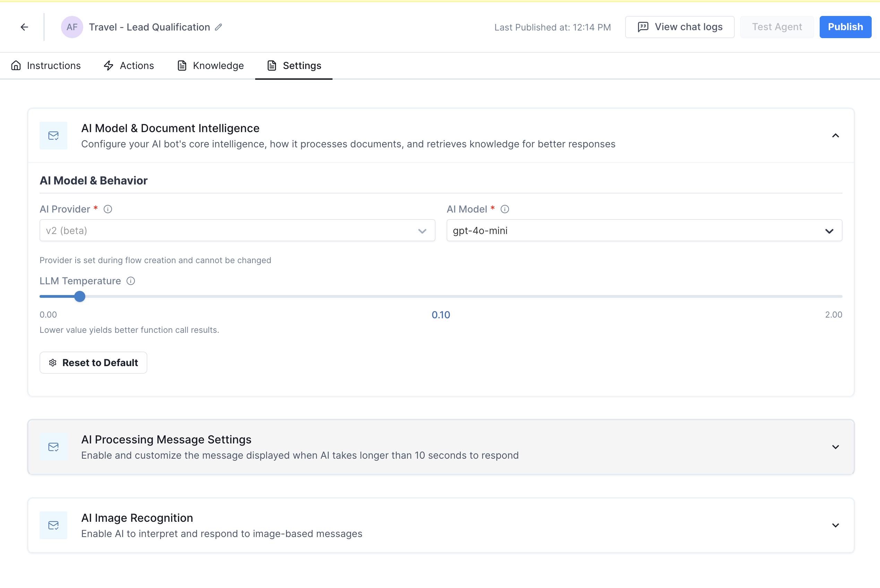The width and height of the screenshot is (880, 588).
Task: Open the AI Model gpt-4o-mini dropdown
Action: pos(644,231)
